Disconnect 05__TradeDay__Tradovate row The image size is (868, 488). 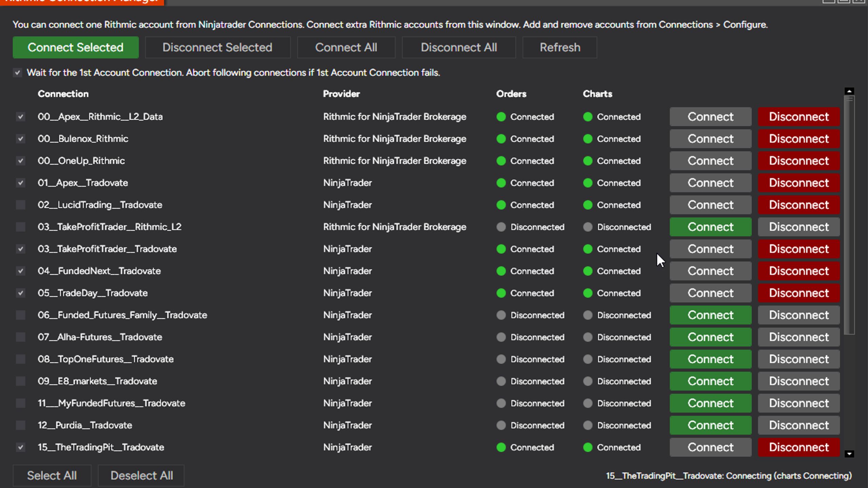point(799,293)
